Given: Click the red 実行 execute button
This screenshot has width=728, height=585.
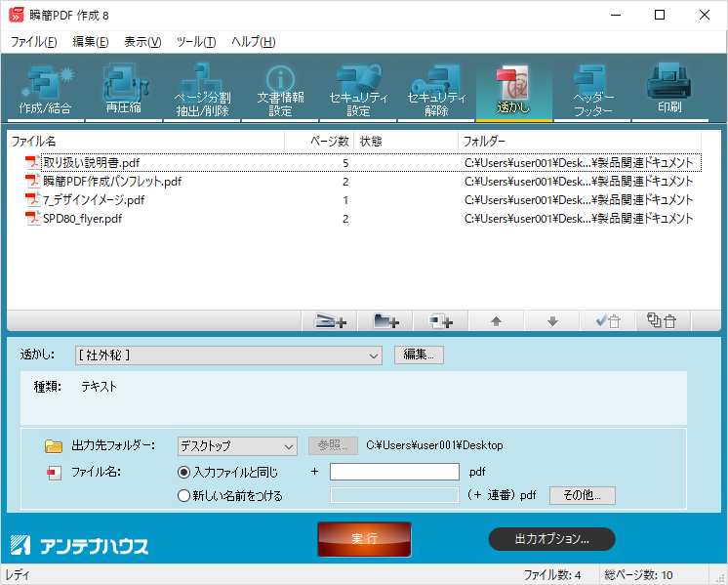Looking at the screenshot, I should 364,539.
